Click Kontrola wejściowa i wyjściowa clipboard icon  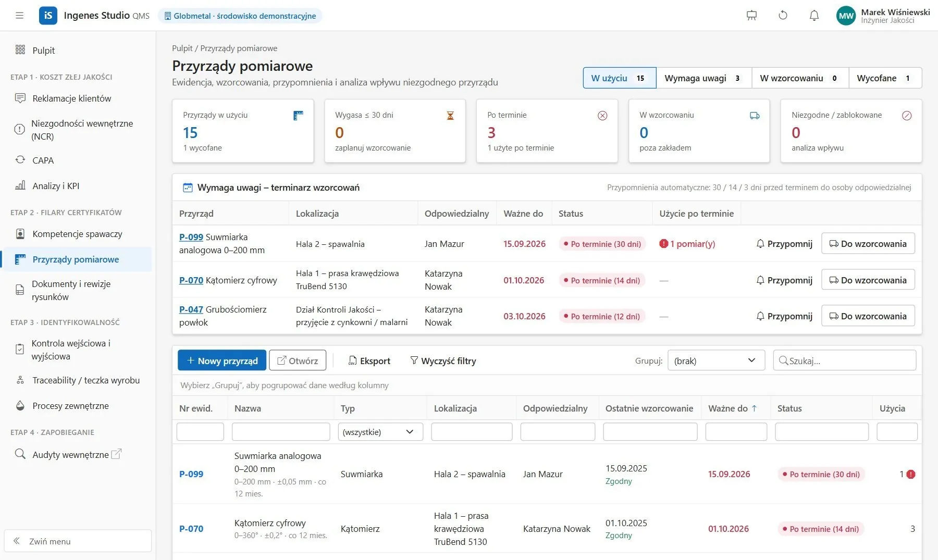pyautogui.click(x=20, y=350)
